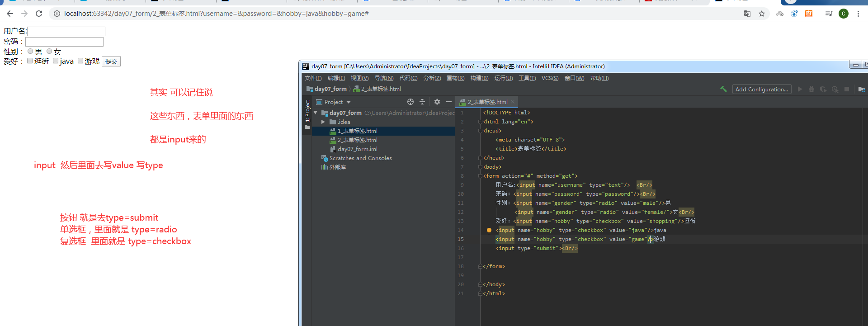Click the translate page icon in address bar
This screenshot has height=326, width=868.
(747, 14)
